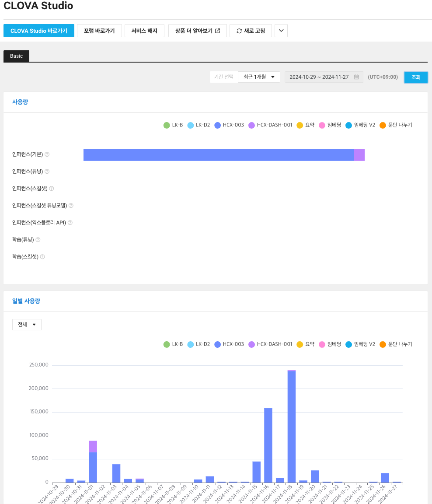Click the 일별 사용량 section heading
Screen dimensions: 432x504
click(26, 301)
